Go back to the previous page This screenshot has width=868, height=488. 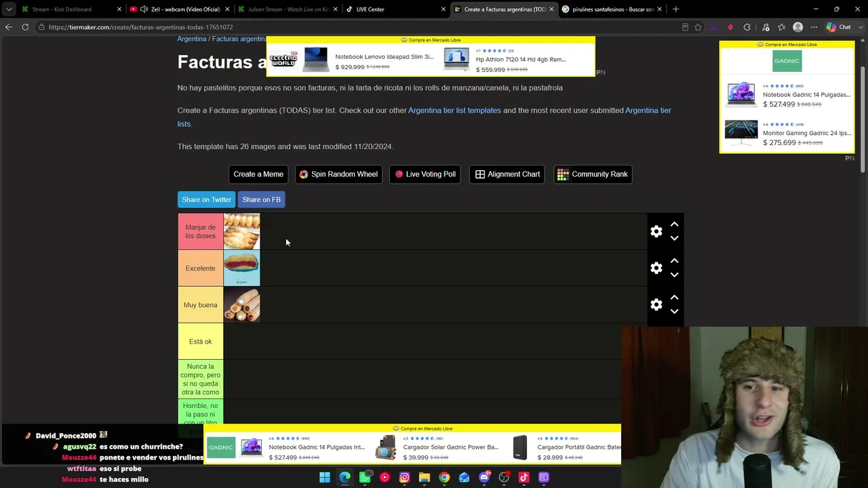click(x=9, y=27)
